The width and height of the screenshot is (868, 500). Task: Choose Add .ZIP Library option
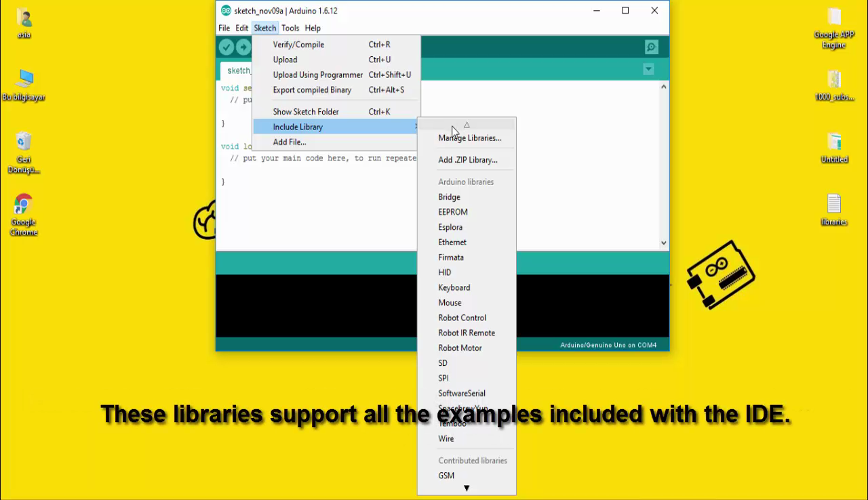[469, 159]
